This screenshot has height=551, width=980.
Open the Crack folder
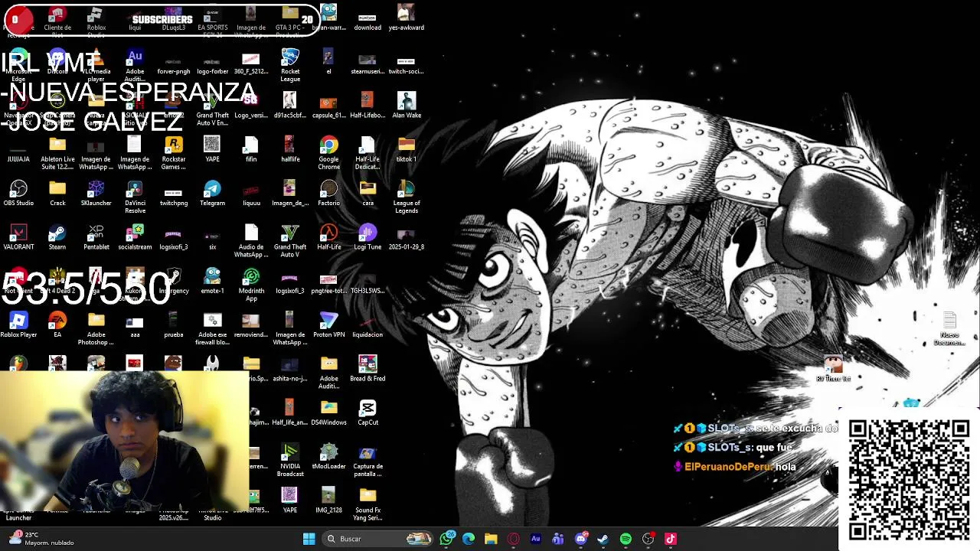click(x=57, y=194)
